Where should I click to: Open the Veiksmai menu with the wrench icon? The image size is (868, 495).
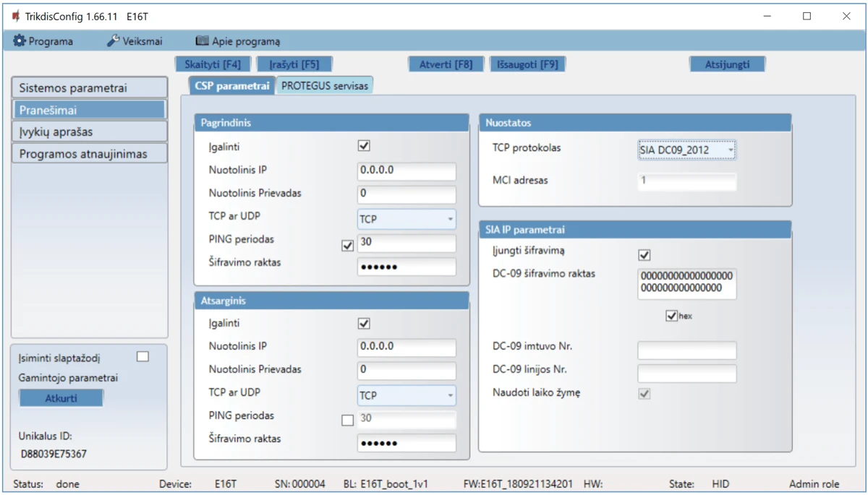pos(135,41)
